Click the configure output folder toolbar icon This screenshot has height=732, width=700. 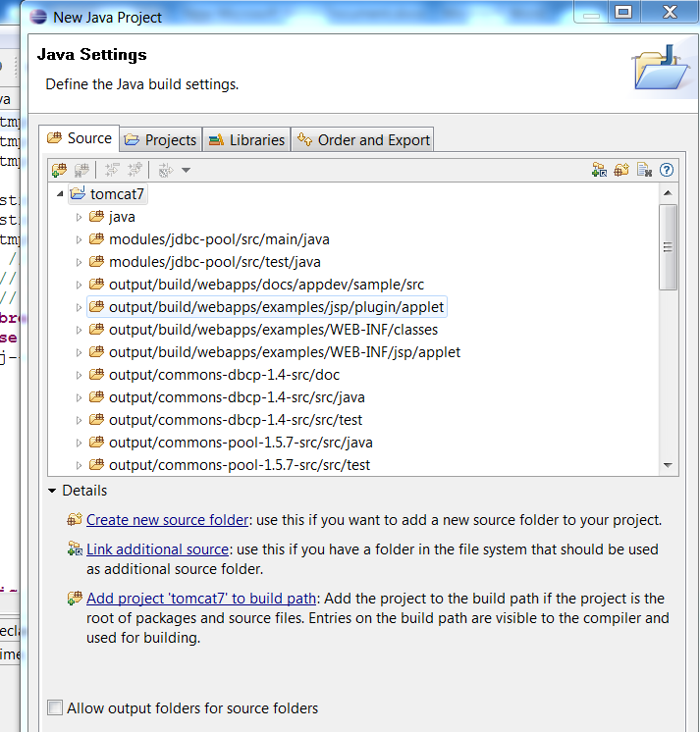pyautogui.click(x=644, y=170)
